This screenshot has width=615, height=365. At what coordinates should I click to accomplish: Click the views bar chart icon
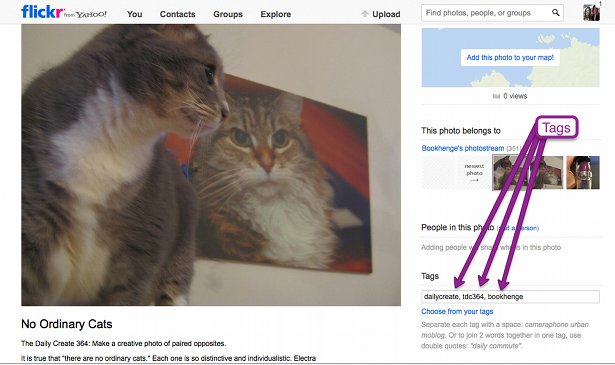496,96
